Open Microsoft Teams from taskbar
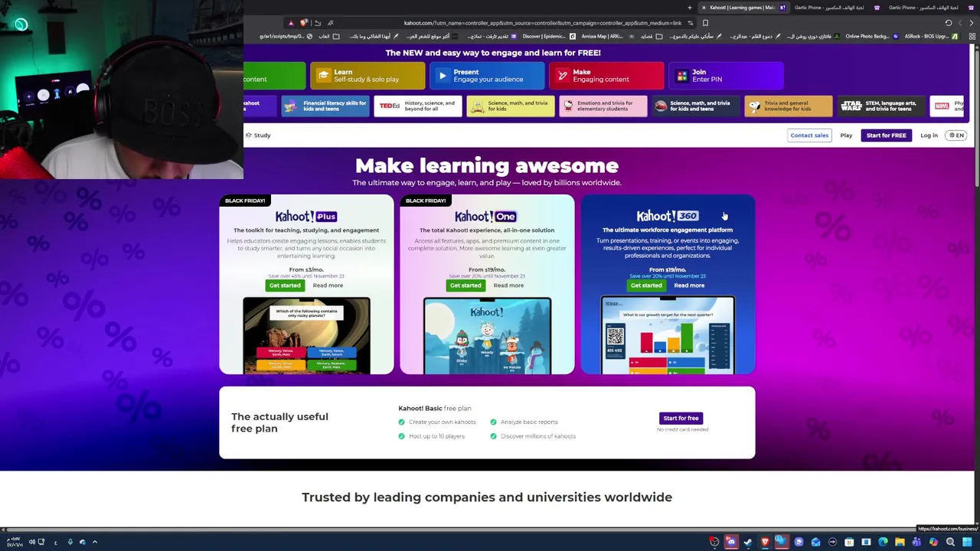Image resolution: width=980 pixels, height=551 pixels. tap(916, 542)
